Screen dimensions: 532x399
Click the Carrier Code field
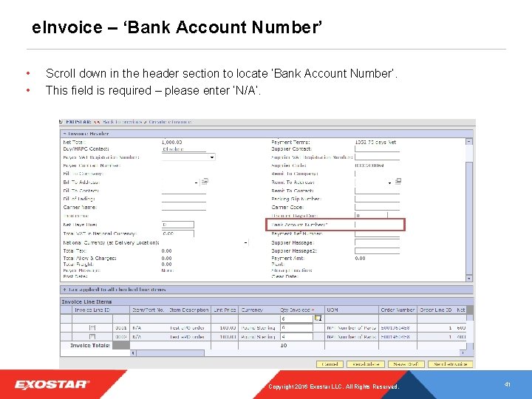[x=377, y=207]
